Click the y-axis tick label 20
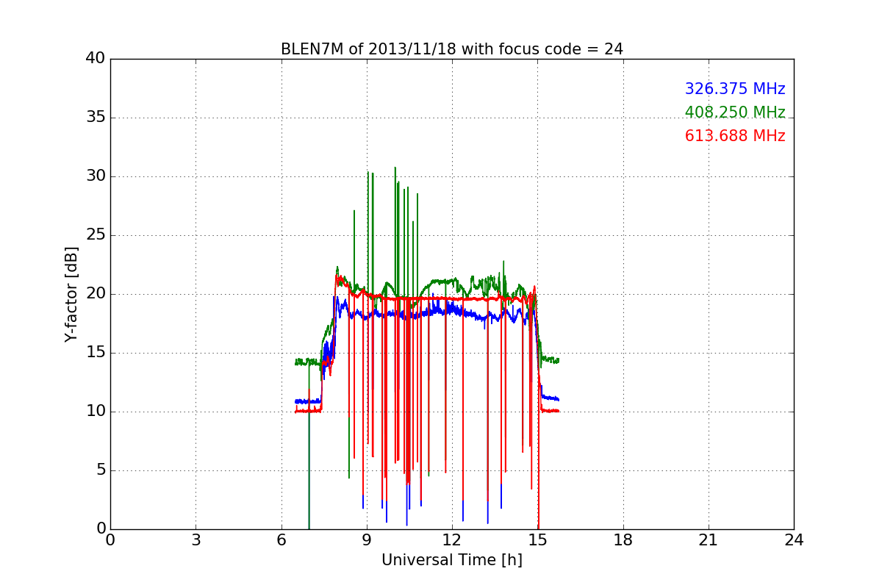The height and width of the screenshot is (588, 882). coord(96,294)
